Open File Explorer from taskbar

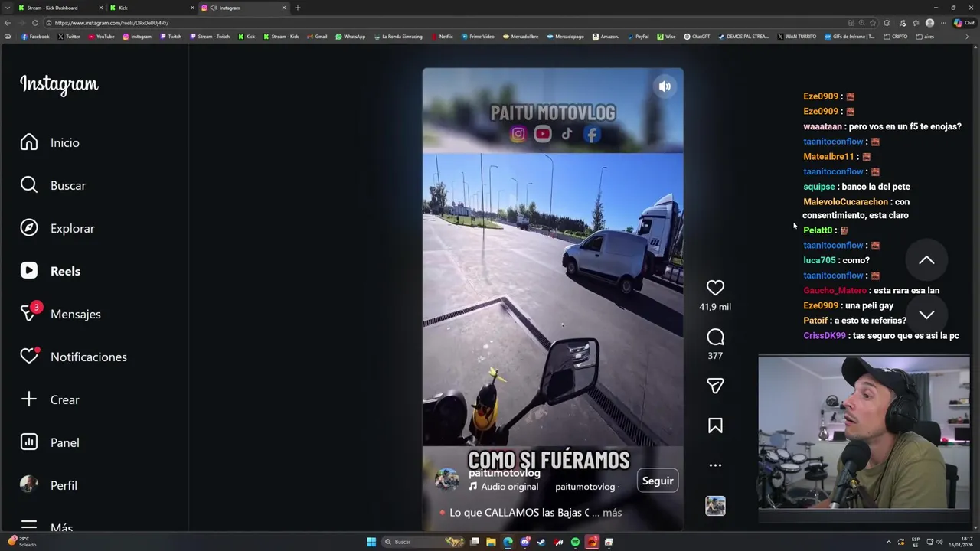(x=491, y=542)
